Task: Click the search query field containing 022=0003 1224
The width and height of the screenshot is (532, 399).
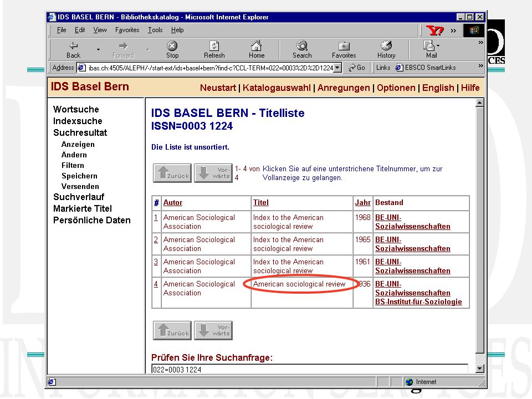Action: pyautogui.click(x=309, y=369)
